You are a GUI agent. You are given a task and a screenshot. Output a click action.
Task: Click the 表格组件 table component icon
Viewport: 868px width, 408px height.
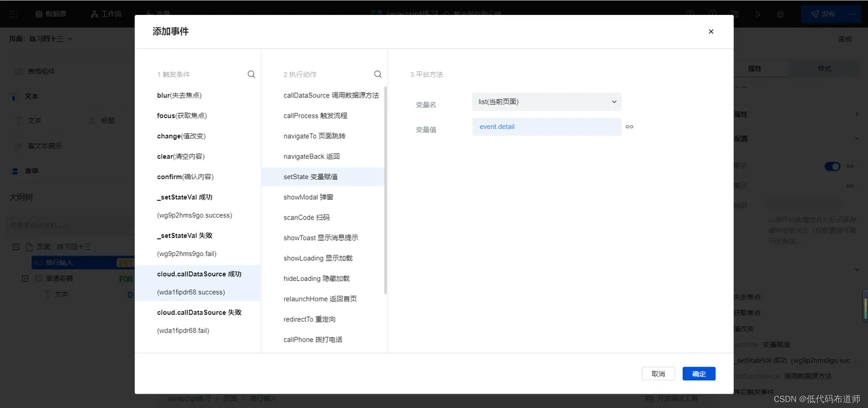(19, 71)
